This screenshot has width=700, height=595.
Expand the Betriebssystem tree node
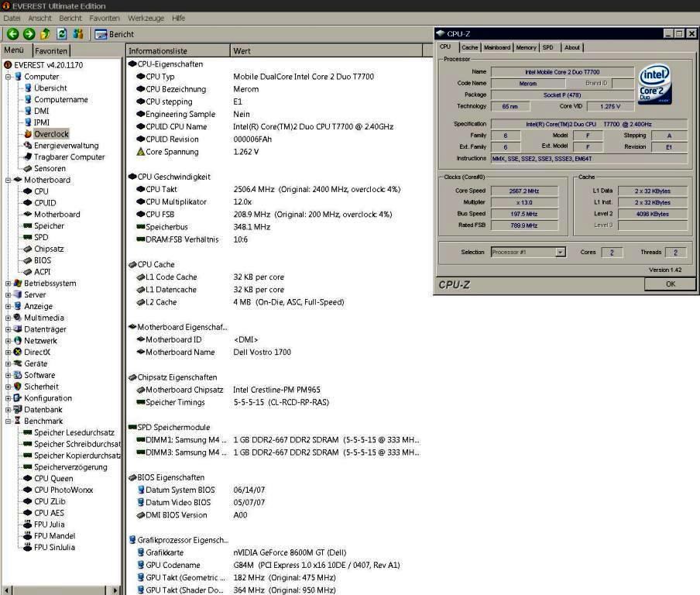point(8,284)
